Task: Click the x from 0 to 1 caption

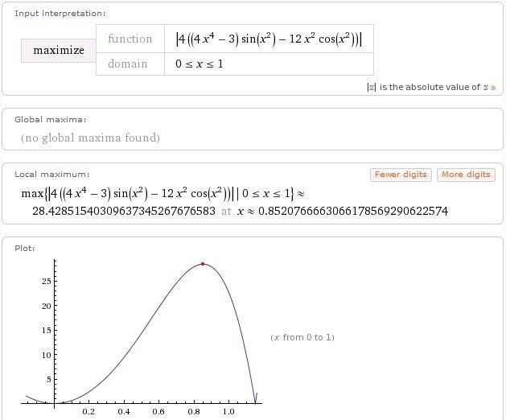Action: click(302, 337)
